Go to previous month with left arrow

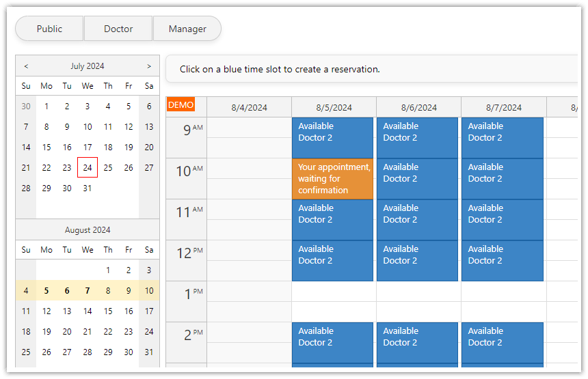26,66
